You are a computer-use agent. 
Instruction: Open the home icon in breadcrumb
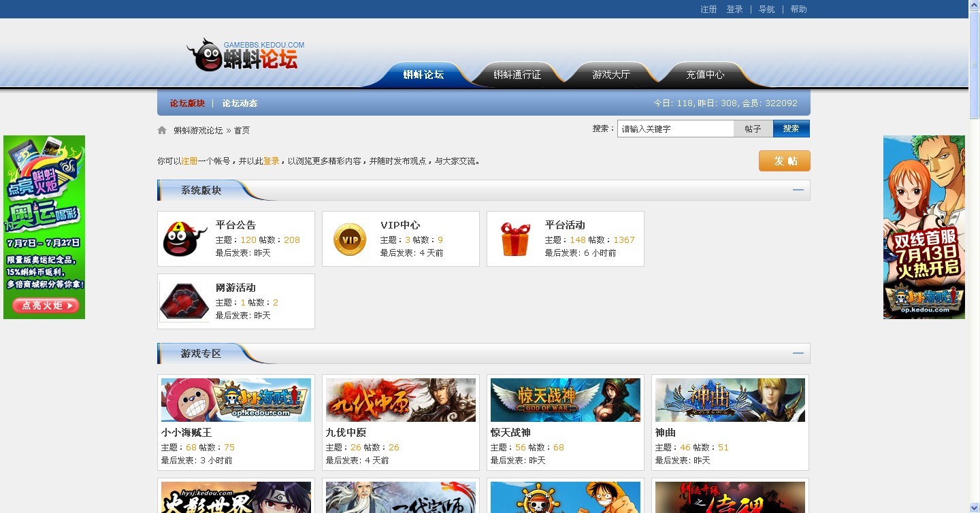(162, 130)
